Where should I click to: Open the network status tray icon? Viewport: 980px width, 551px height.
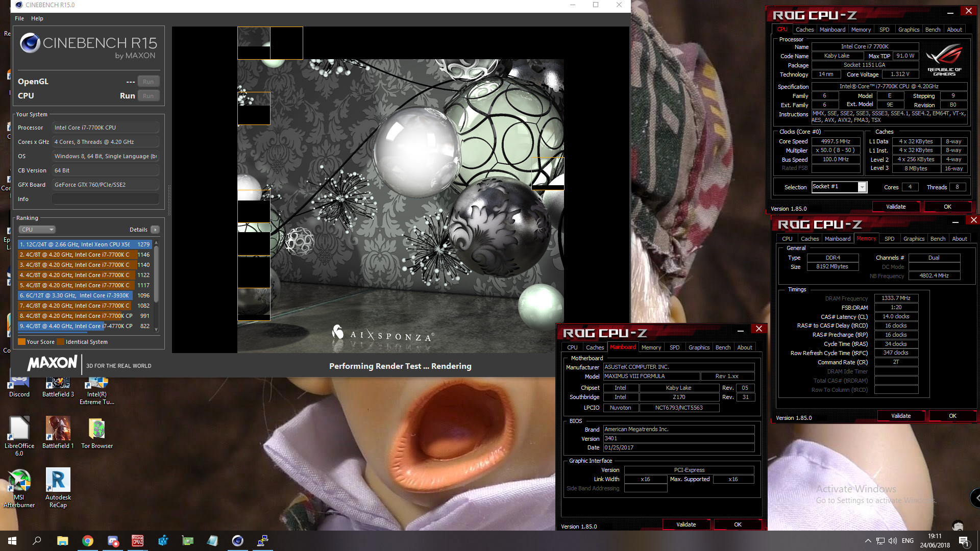pyautogui.click(x=880, y=541)
